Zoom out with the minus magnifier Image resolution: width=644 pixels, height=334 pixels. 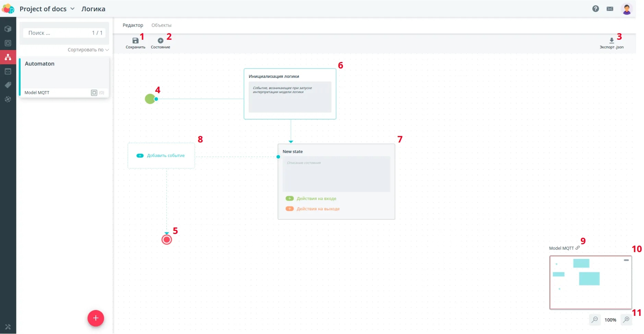[x=595, y=320]
